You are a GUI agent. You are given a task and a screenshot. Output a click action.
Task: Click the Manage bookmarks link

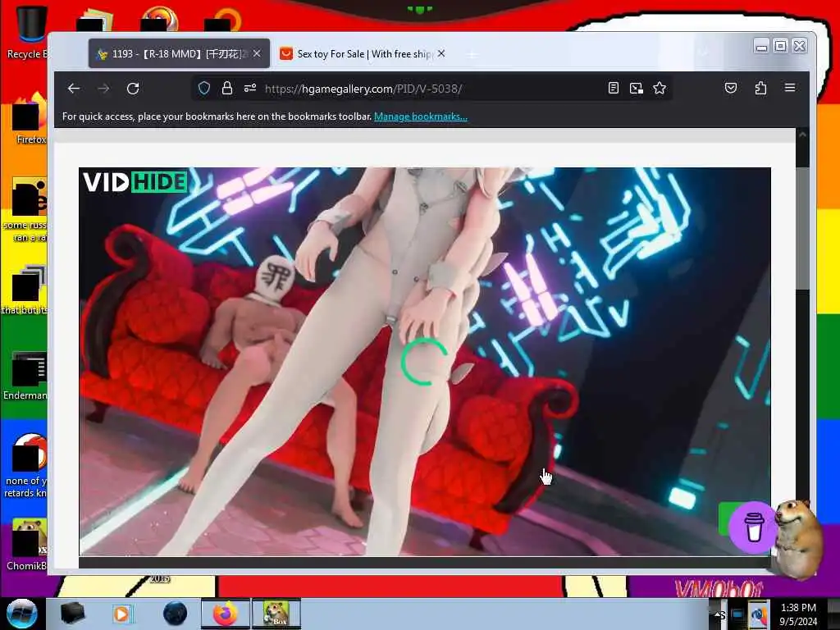pyautogui.click(x=421, y=116)
